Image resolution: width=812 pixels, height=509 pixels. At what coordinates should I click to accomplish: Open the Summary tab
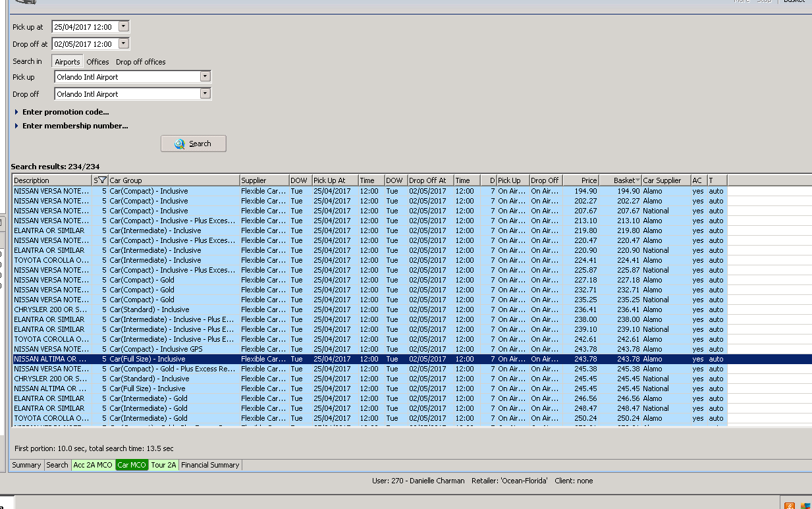tap(26, 465)
